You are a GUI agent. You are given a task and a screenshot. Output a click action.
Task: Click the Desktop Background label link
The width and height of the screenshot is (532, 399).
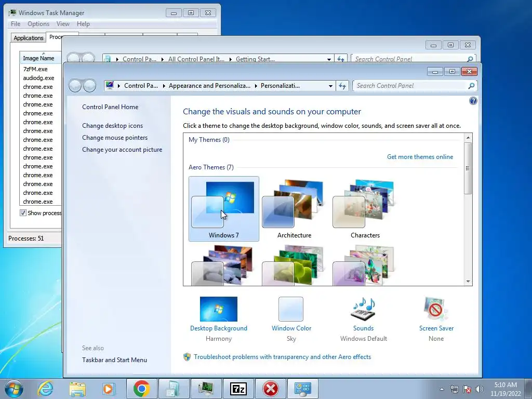[219, 328]
